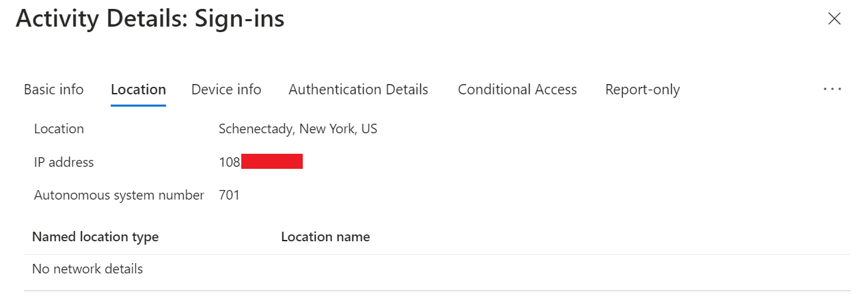View the Conditional Access tab
Viewport: 868px width, 298px height.
517,90
